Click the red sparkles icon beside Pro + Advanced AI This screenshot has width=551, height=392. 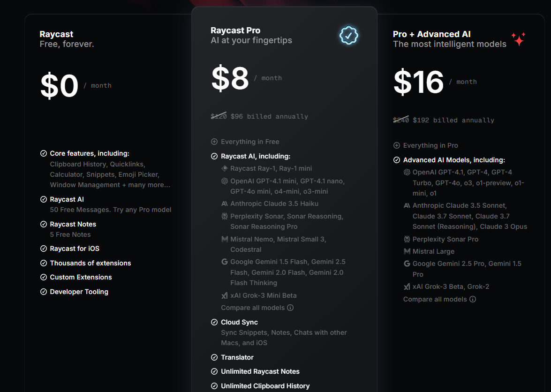click(519, 38)
